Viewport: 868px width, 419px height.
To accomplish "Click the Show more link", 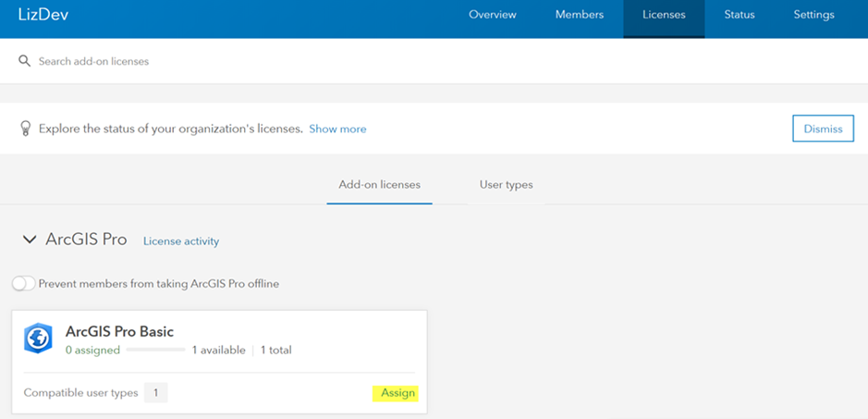I will [x=337, y=129].
